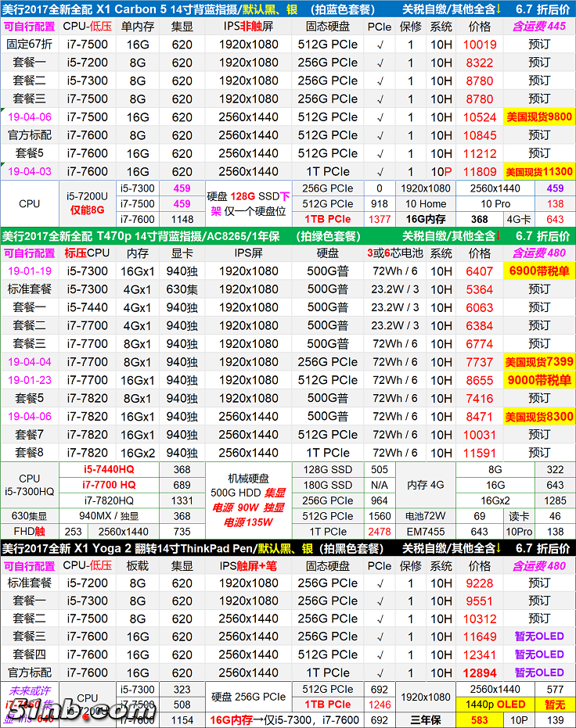Select the blue X1 Carbon 5 title bar
576x728 pixels.
[196, 9]
